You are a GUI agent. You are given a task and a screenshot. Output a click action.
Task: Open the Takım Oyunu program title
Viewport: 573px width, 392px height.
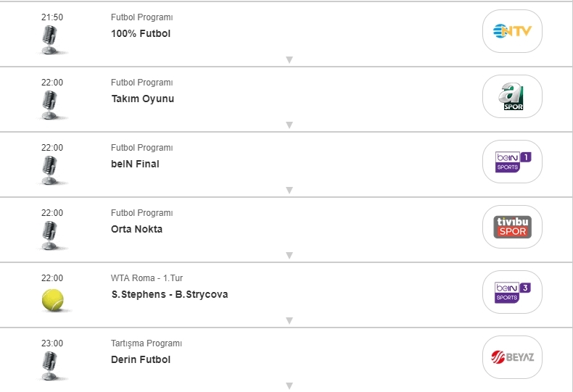pos(142,99)
